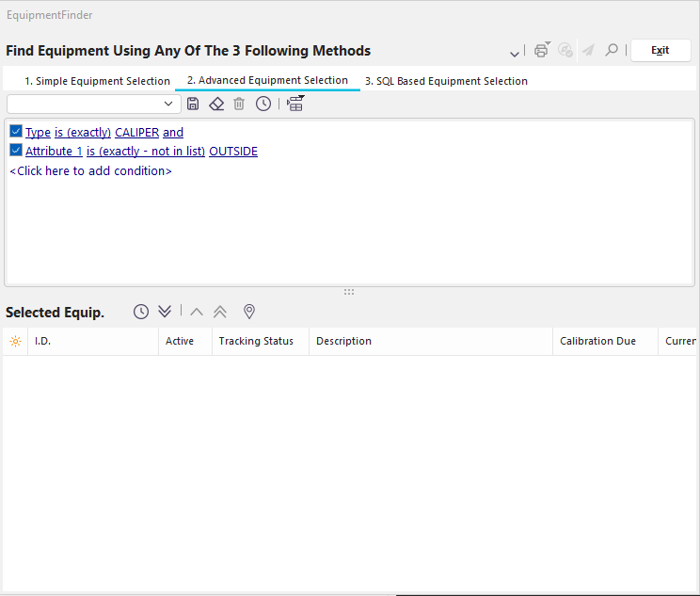Viewport: 700px width, 596px height.
Task: Click the double down chevron icon
Action: point(165,312)
